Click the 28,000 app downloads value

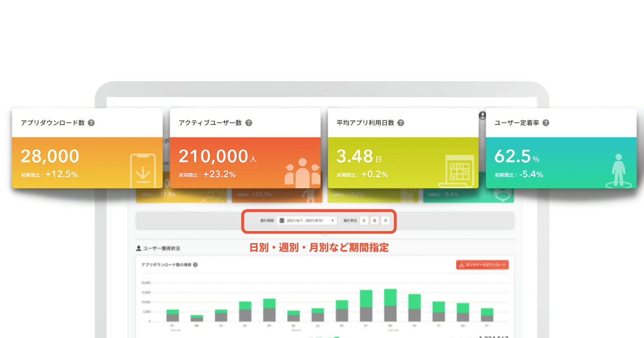(x=50, y=156)
